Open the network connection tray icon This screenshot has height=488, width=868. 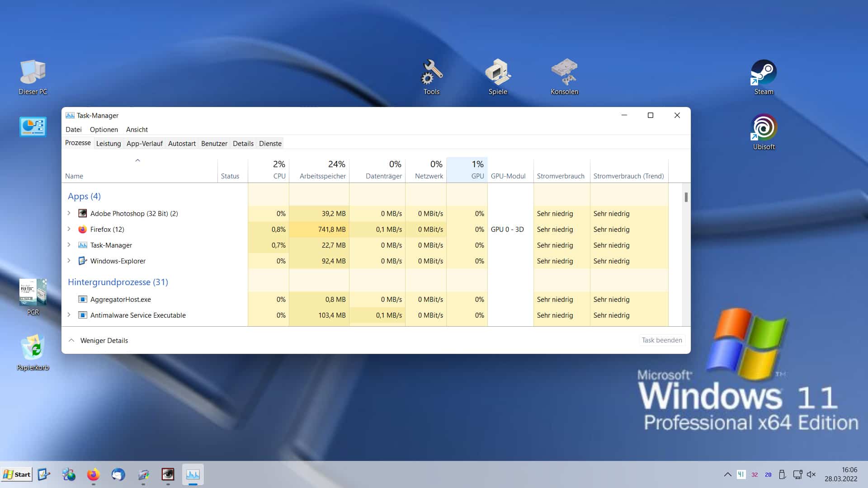pyautogui.click(x=797, y=474)
